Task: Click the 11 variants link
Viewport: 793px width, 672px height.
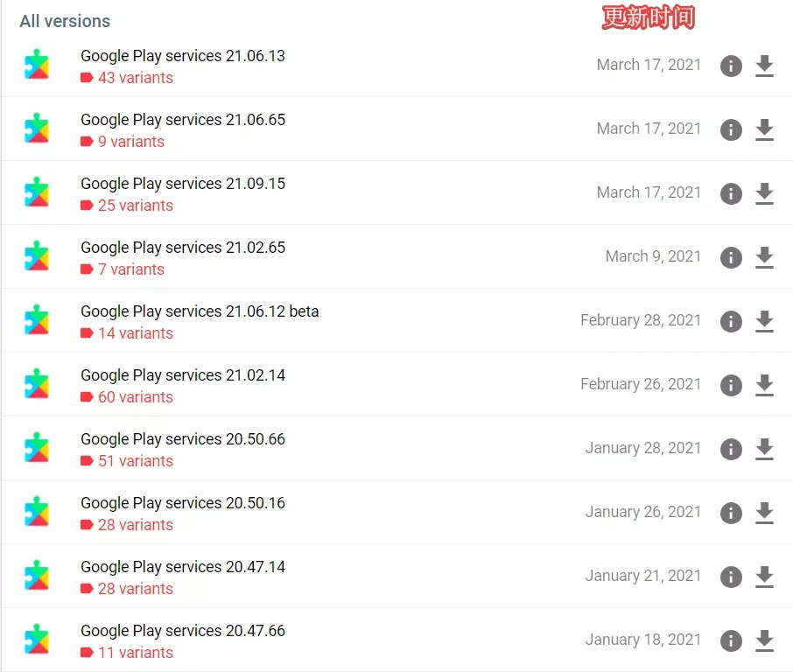Action: tap(135, 653)
